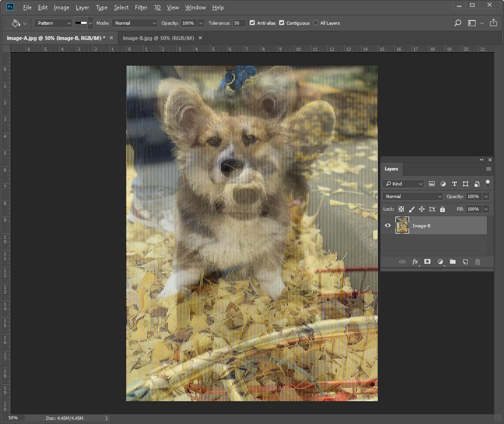Click the Tolerance value field

click(238, 23)
